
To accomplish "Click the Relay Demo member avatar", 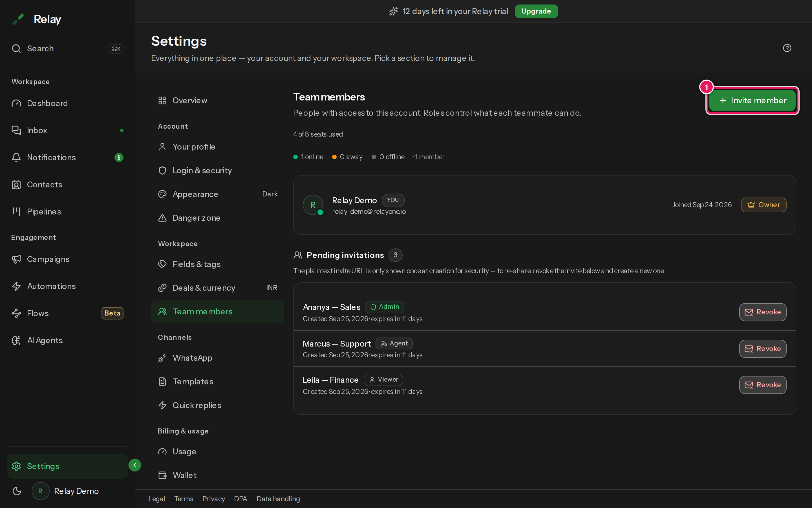I will pos(313,205).
